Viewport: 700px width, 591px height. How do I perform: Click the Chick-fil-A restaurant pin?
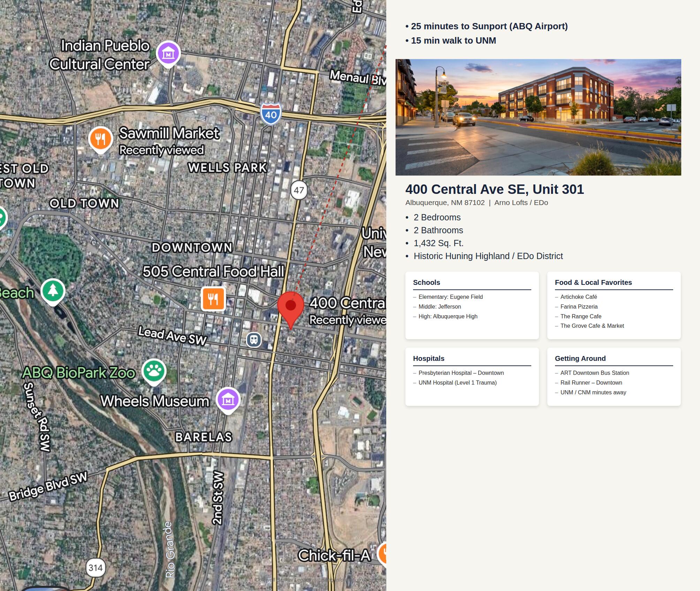click(x=382, y=554)
